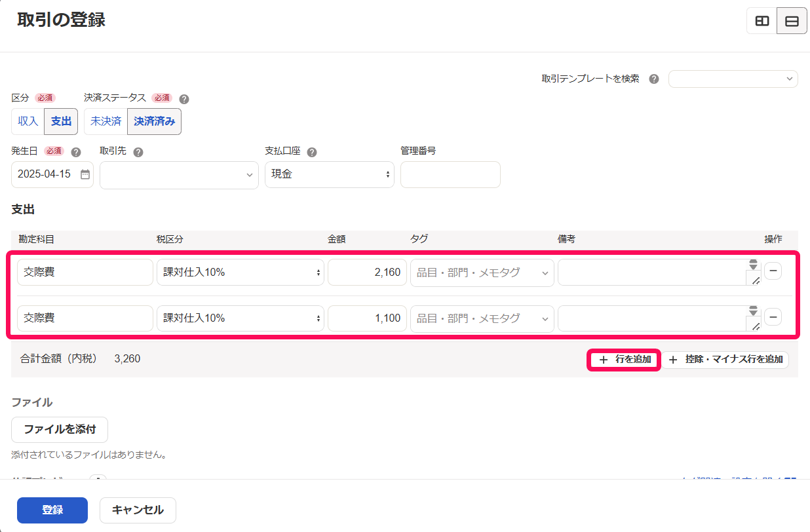Focus the 管理番号 input field
This screenshot has width=810, height=532.
click(x=450, y=174)
